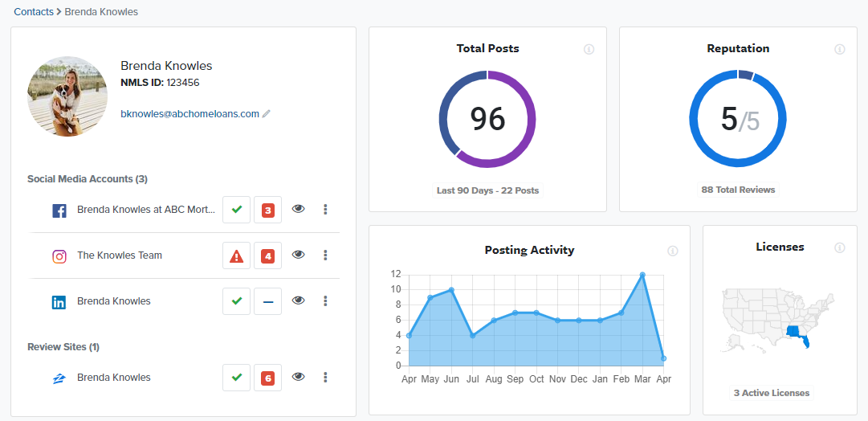This screenshot has height=421, width=868.
Task: Click the Reputation info icon
Action: (x=839, y=49)
